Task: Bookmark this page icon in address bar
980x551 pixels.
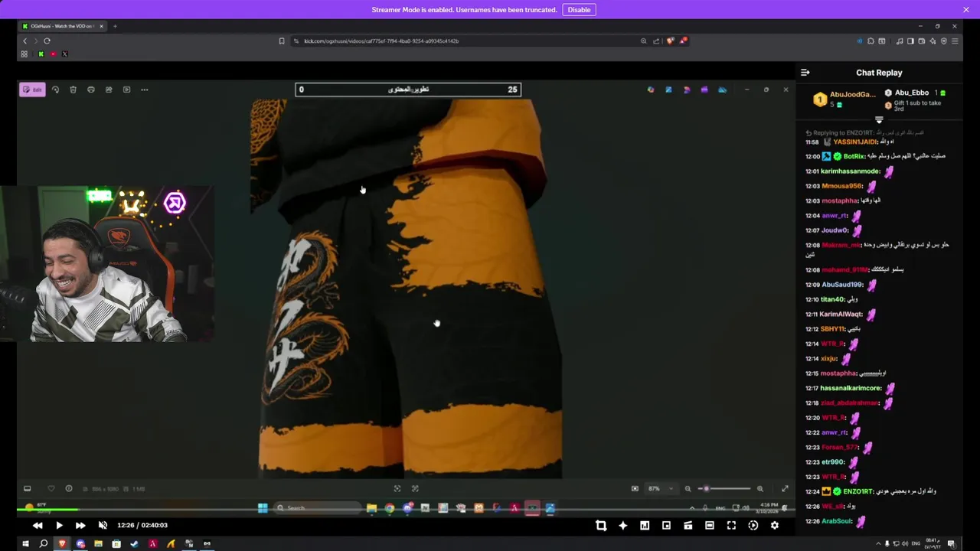Action: [x=282, y=41]
